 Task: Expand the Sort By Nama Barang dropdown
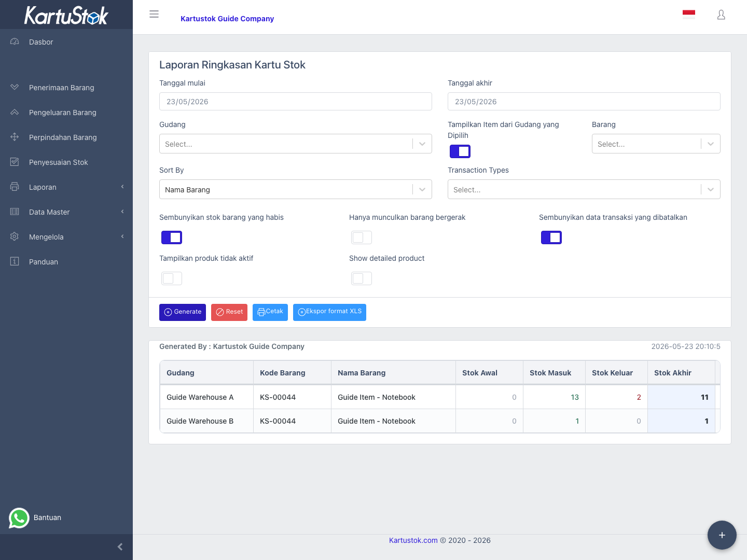point(296,189)
